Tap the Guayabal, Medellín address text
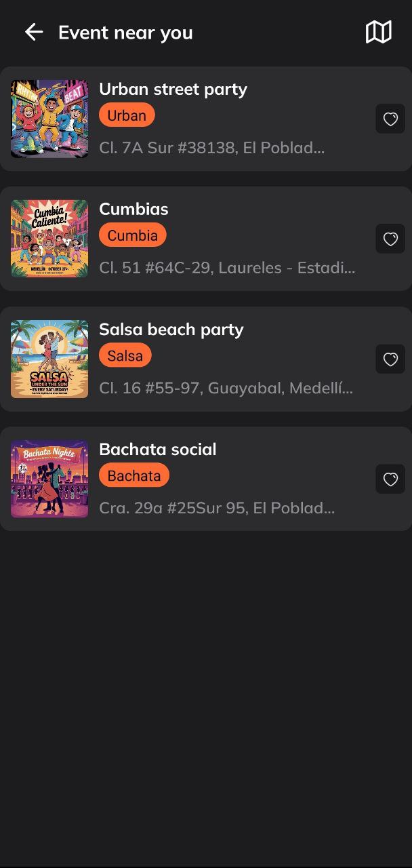Viewport: 412px width, 868px height. [x=226, y=388]
